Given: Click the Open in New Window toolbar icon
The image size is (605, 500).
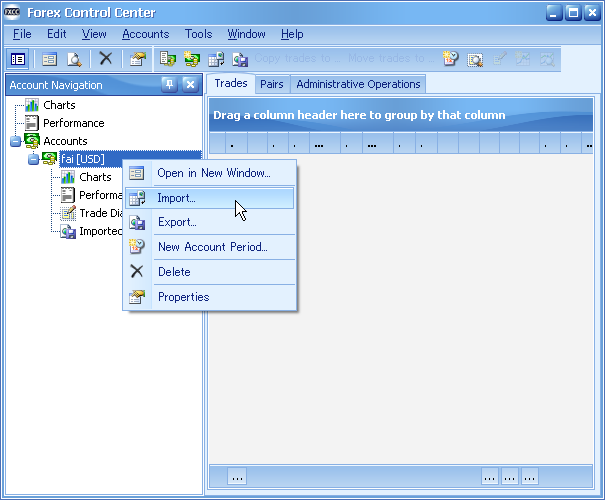Looking at the screenshot, I should coord(49,59).
